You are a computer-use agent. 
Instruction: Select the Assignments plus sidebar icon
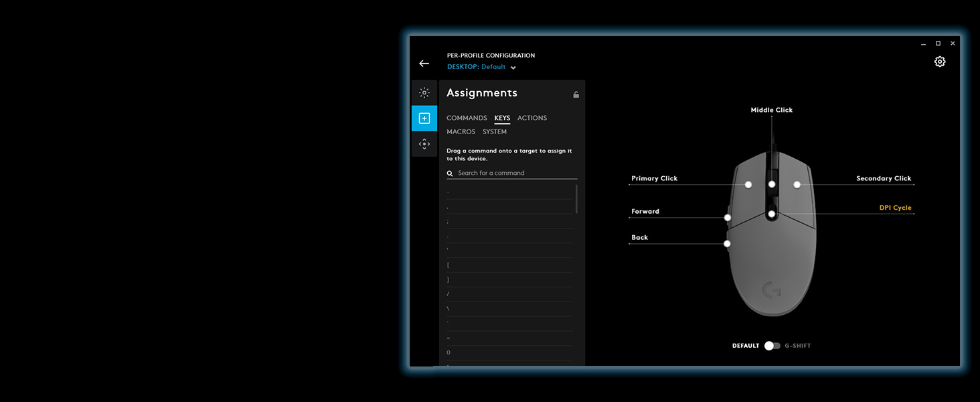coord(424,119)
